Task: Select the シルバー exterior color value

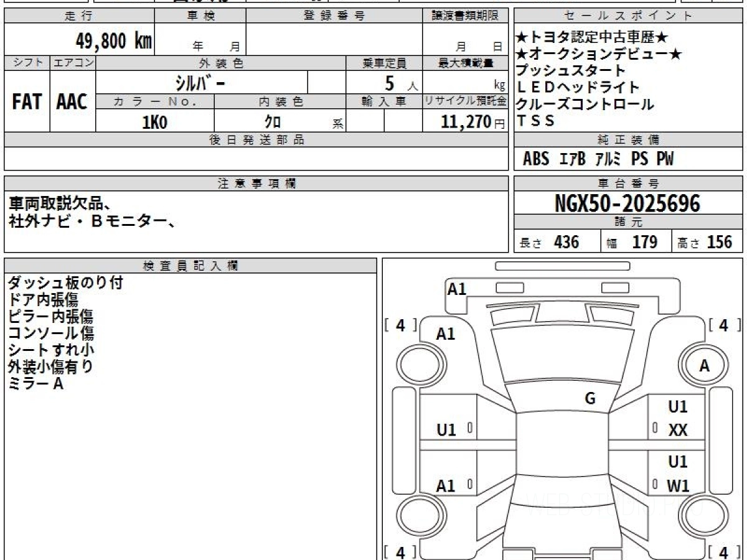Action: pos(202,82)
